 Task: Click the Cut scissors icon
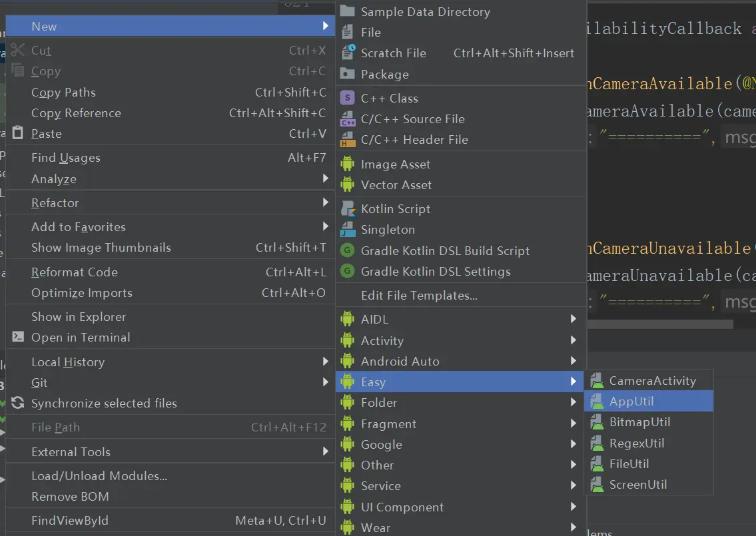click(18, 50)
